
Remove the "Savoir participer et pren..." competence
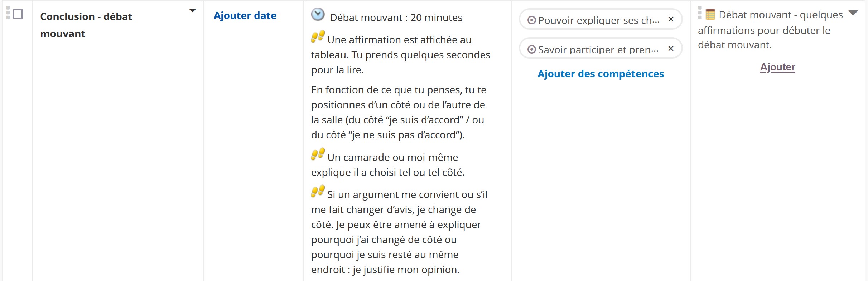click(x=671, y=49)
